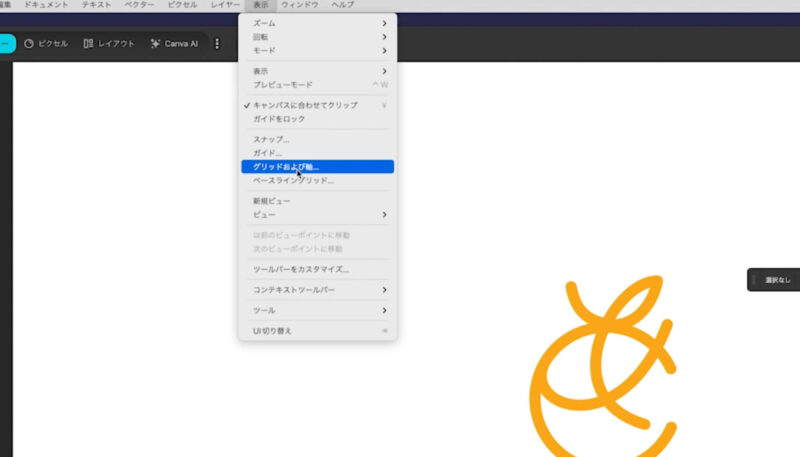800x457 pixels.
Task: Click the Canva AI sparkle icon
Action: coord(155,44)
